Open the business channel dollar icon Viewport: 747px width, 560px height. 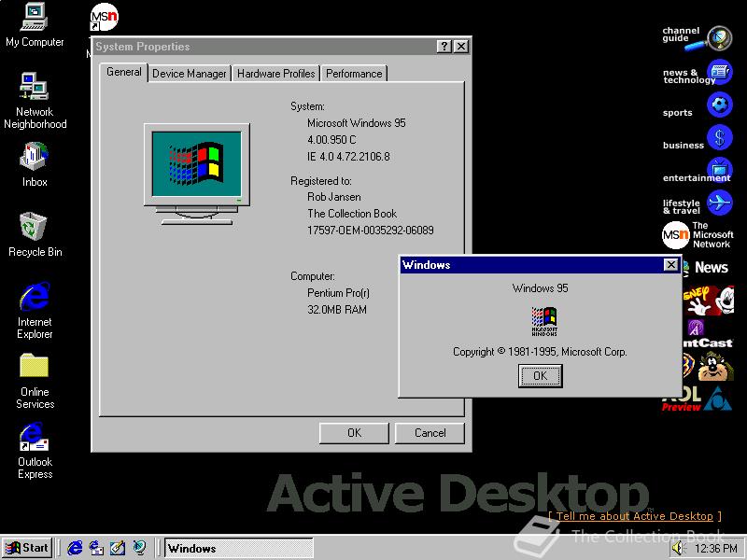[x=719, y=137]
